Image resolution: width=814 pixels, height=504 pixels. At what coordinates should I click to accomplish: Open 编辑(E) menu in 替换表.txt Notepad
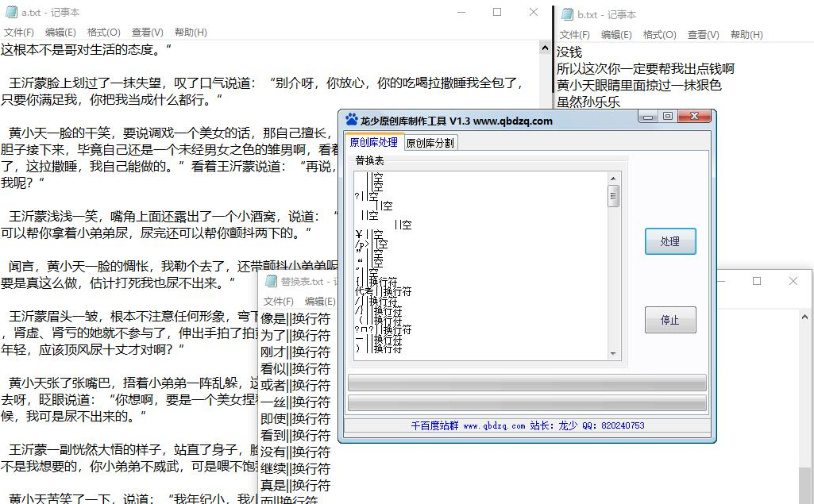(x=320, y=302)
